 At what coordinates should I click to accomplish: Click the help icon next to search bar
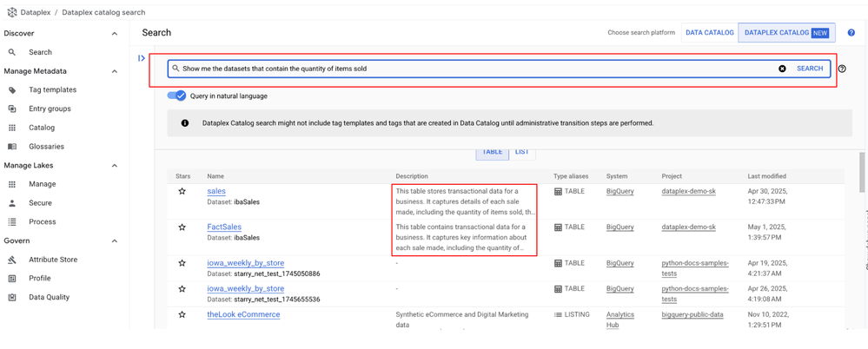tap(842, 69)
